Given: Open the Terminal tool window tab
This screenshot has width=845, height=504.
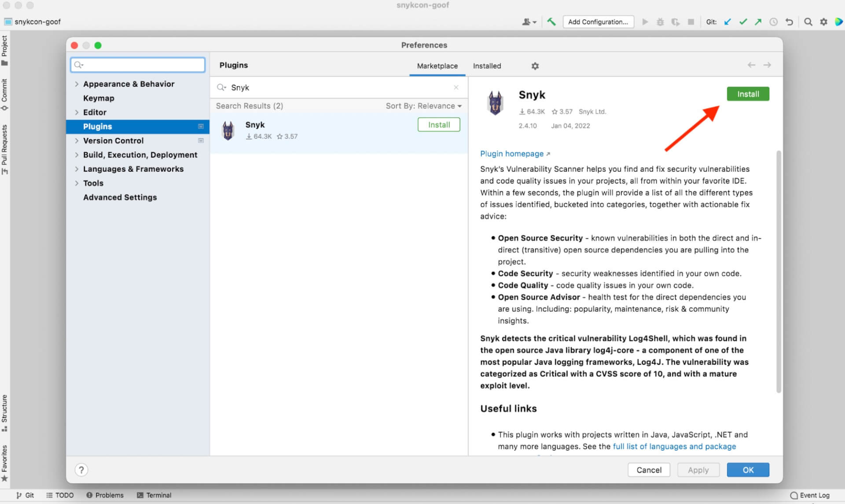Looking at the screenshot, I should [154, 495].
